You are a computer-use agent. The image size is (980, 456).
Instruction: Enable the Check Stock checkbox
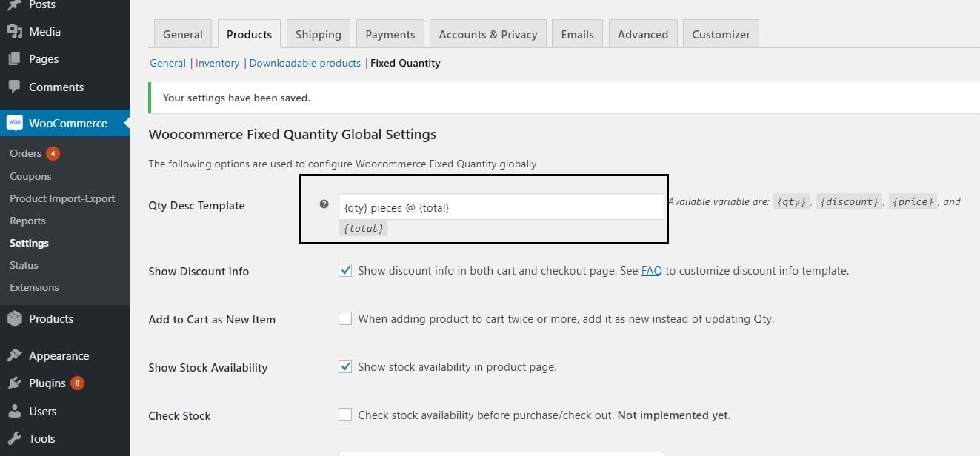coord(345,415)
